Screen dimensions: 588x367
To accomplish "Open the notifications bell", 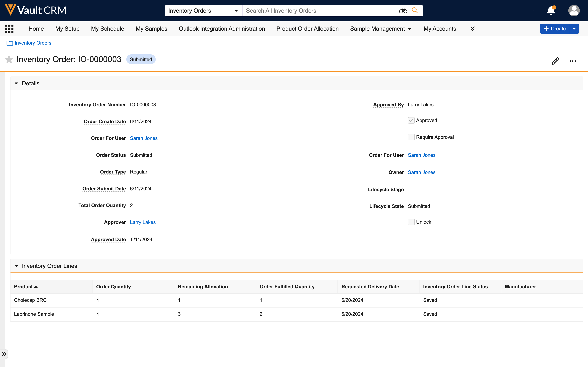I will [x=551, y=11].
